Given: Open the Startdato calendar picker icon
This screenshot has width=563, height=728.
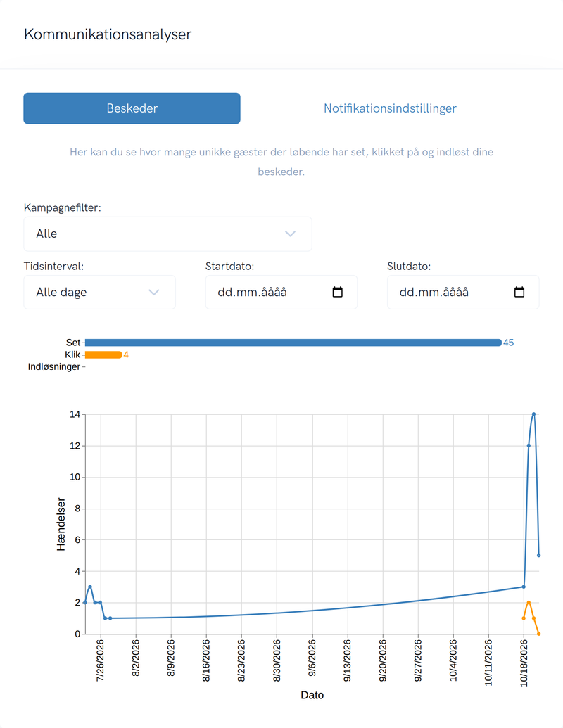Looking at the screenshot, I should pos(338,292).
